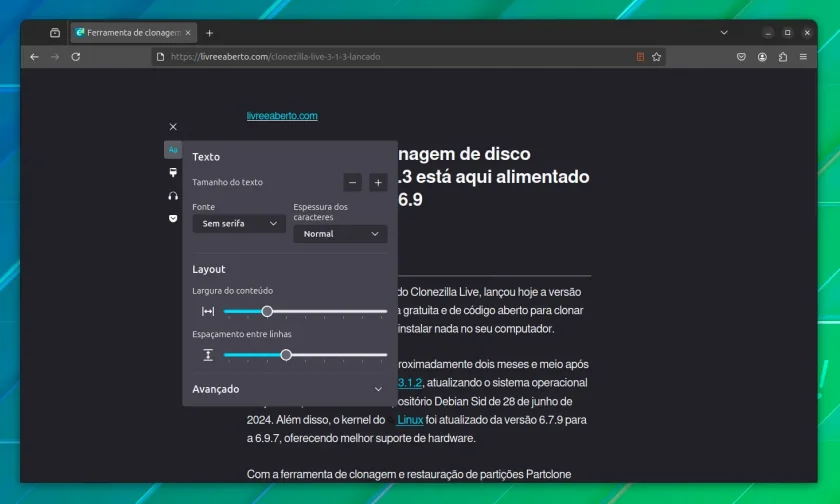
Task: Open the Linux link in the article
Action: 410,420
